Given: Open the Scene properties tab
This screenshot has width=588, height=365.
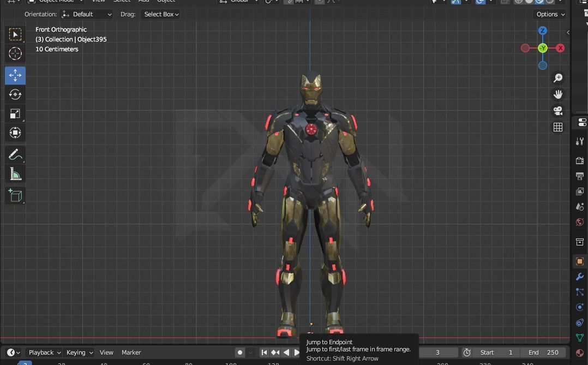Looking at the screenshot, I should click(x=580, y=207).
